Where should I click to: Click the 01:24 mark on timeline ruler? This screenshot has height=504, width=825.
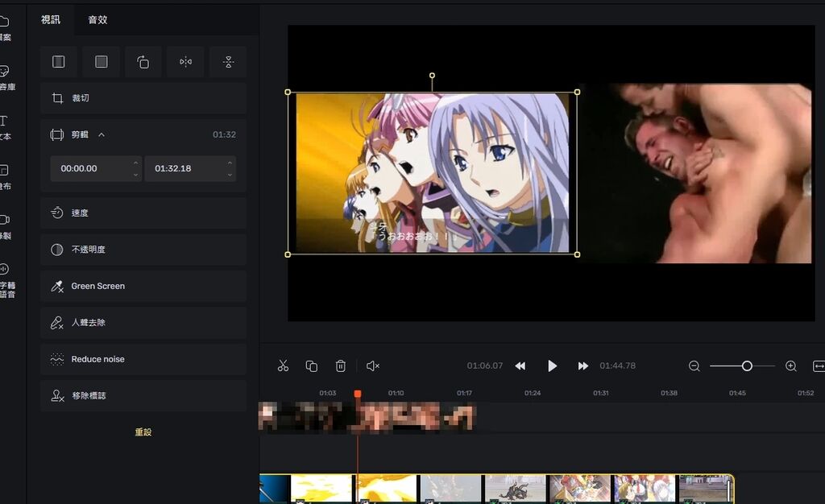tap(533, 393)
